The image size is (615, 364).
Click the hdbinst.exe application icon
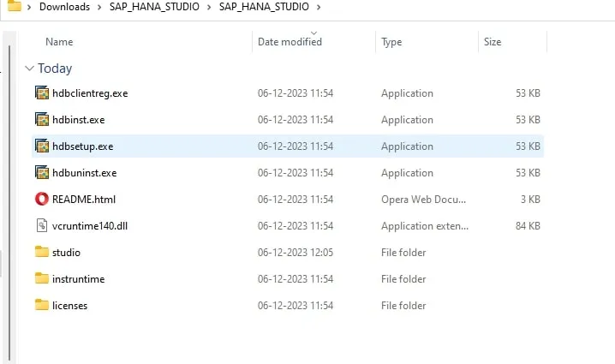[x=42, y=119]
